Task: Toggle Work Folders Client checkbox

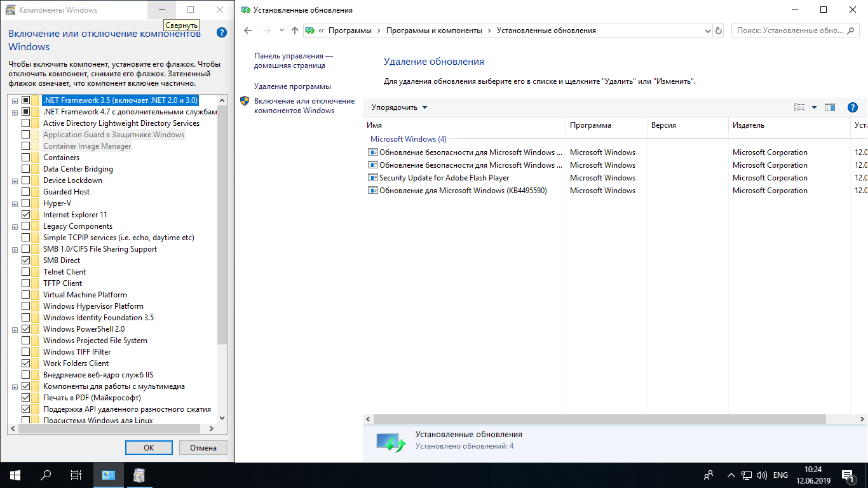Action: pyautogui.click(x=25, y=363)
